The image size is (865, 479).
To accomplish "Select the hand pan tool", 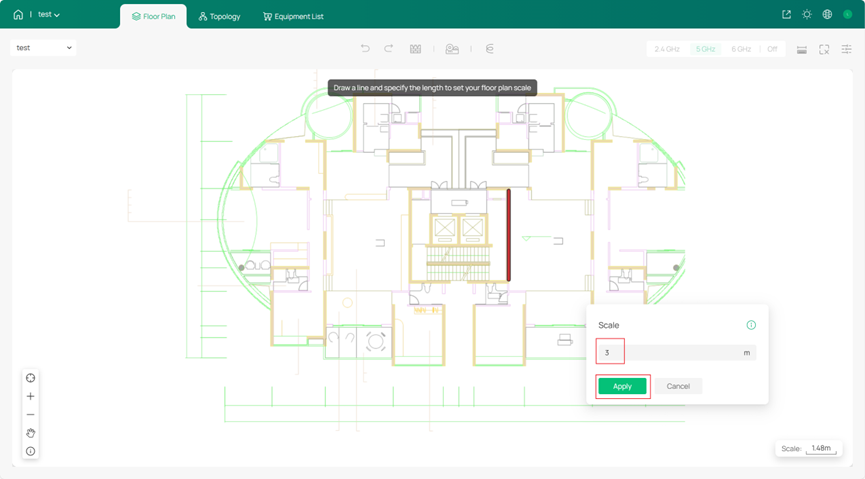I will (x=31, y=433).
